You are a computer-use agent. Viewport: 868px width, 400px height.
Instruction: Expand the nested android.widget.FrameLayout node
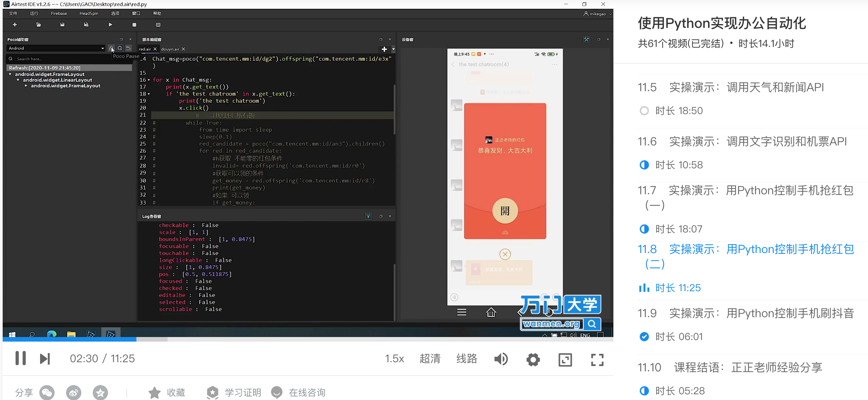tap(26, 85)
